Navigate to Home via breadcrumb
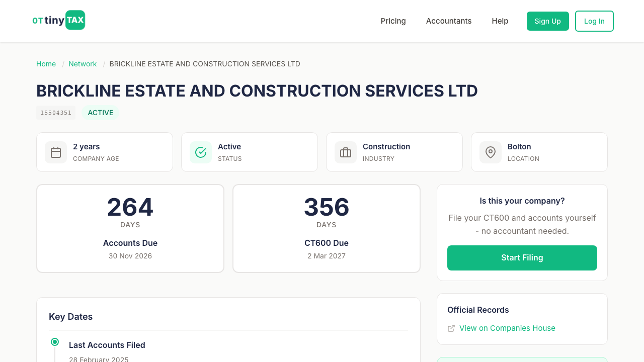Screen dimensions: 644x362 coord(46,64)
